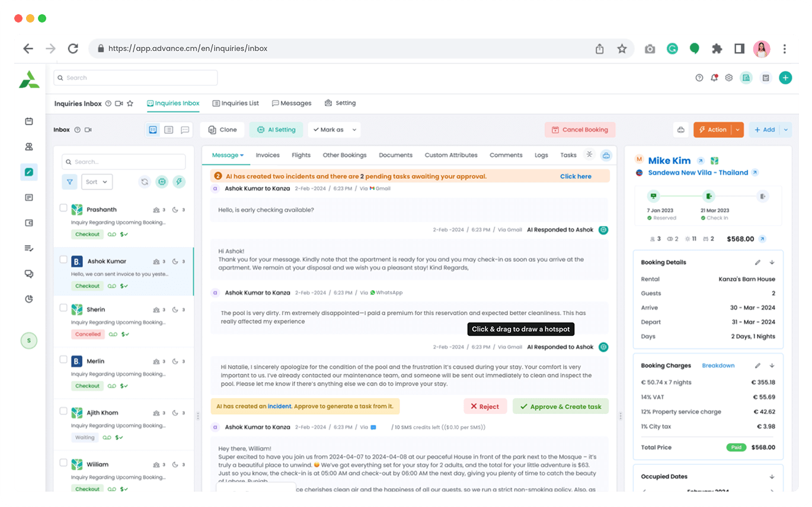The height and width of the screenshot is (507, 812).
Task: Collapse the Occupied Dates section arrow
Action: tap(772, 477)
